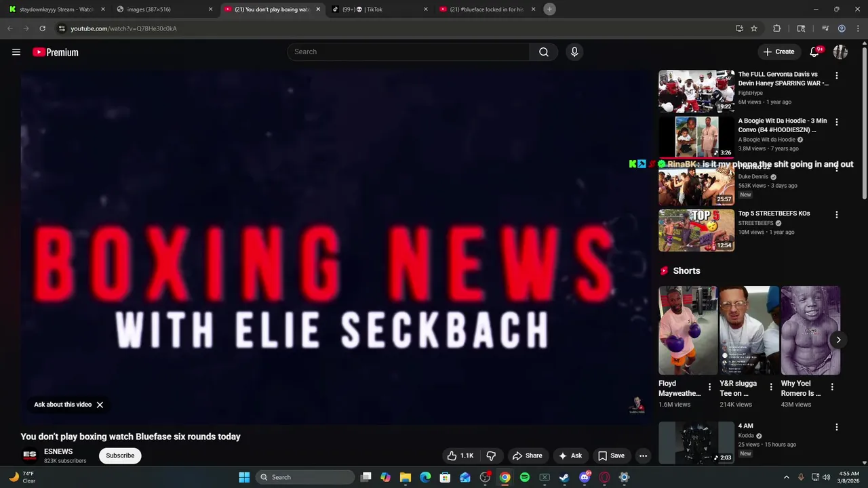Click the Create button
The image size is (868, 488).
tap(778, 52)
